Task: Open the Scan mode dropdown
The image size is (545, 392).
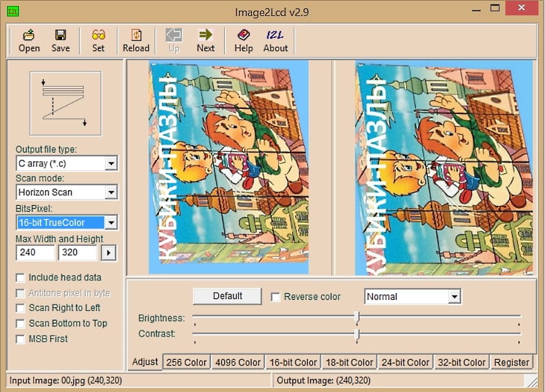Action: point(111,192)
